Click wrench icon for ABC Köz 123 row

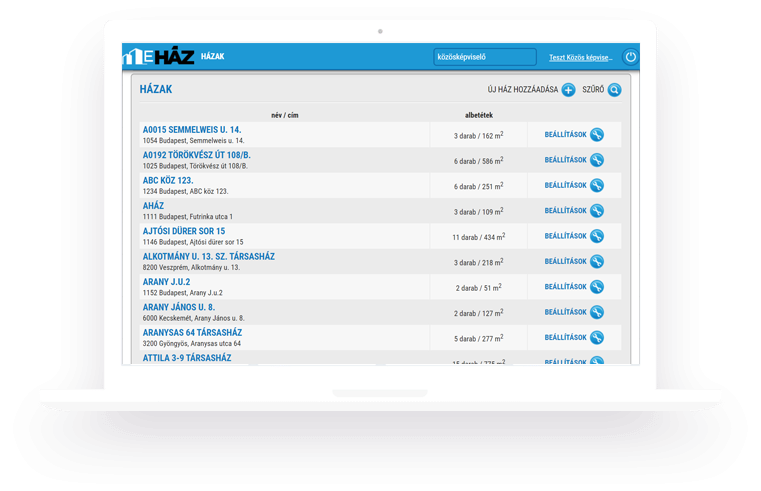597,185
